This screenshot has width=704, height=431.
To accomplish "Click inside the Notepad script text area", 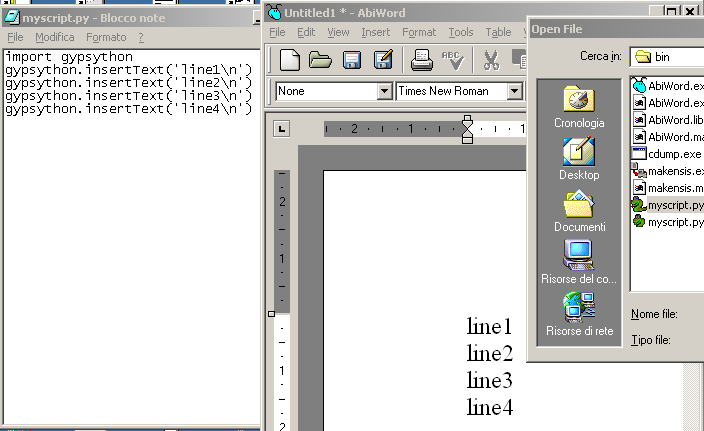I will click(x=130, y=250).
